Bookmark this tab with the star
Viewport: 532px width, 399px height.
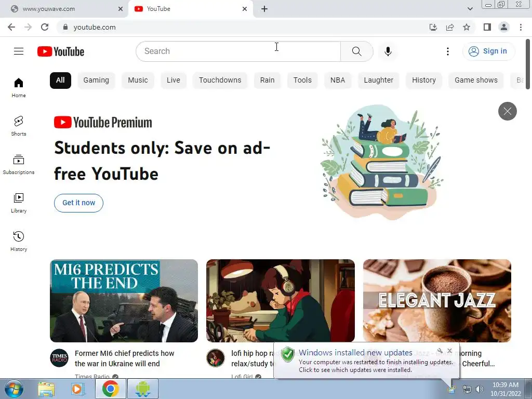[x=467, y=27]
